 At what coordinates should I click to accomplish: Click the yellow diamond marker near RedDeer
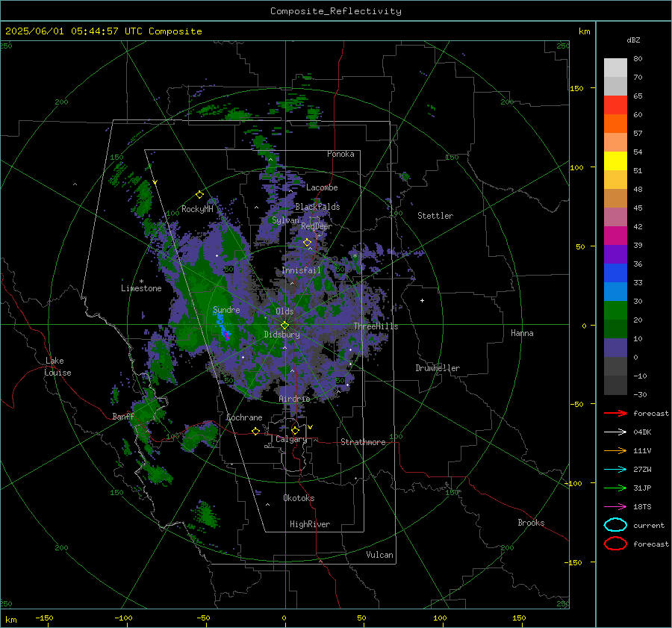pos(308,243)
